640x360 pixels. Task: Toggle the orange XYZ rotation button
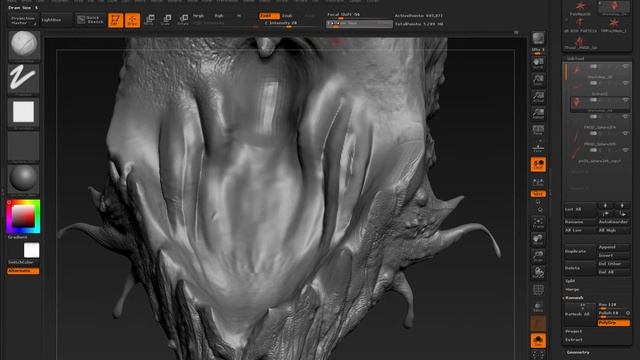[x=538, y=193]
